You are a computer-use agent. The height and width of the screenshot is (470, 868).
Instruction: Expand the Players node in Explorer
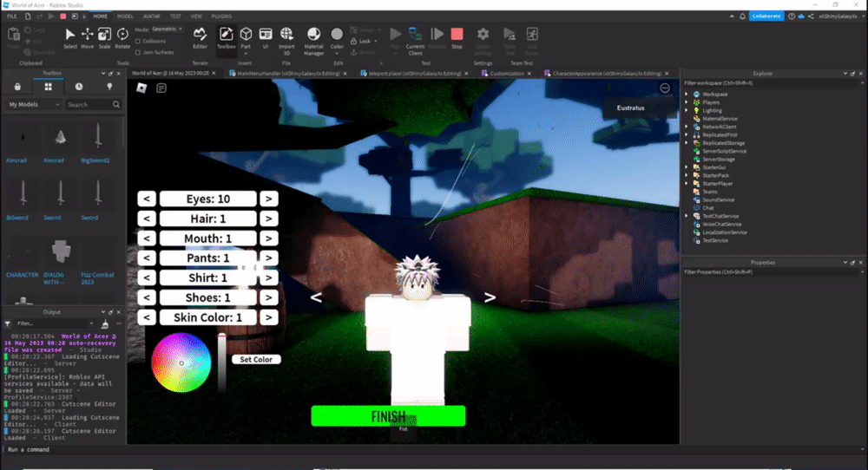point(687,102)
